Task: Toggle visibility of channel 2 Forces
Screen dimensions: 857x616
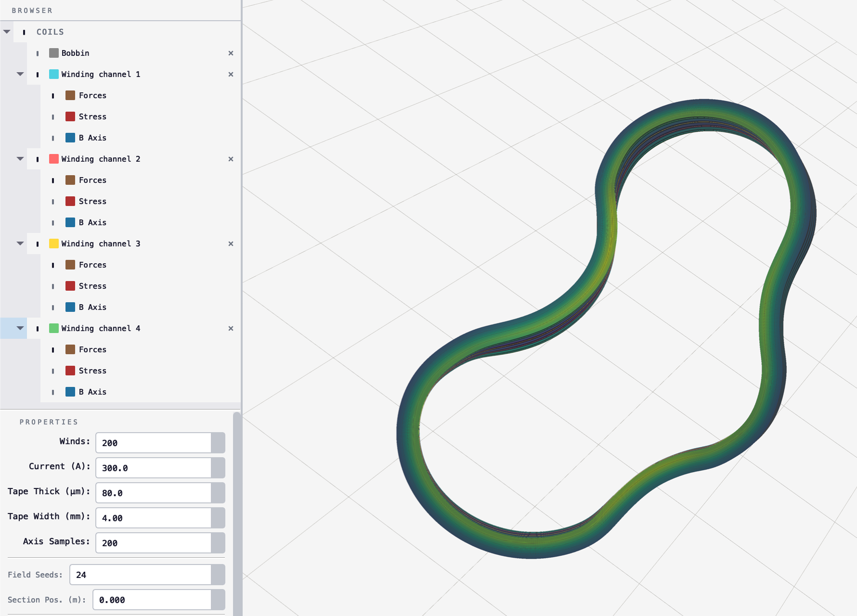Action: [53, 180]
